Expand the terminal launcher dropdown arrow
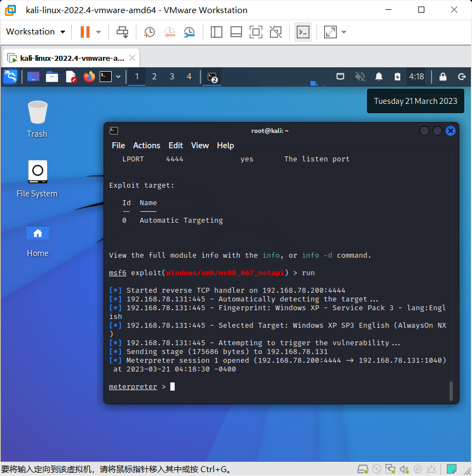Image resolution: width=472 pixels, height=476 pixels. pyautogui.click(x=118, y=77)
